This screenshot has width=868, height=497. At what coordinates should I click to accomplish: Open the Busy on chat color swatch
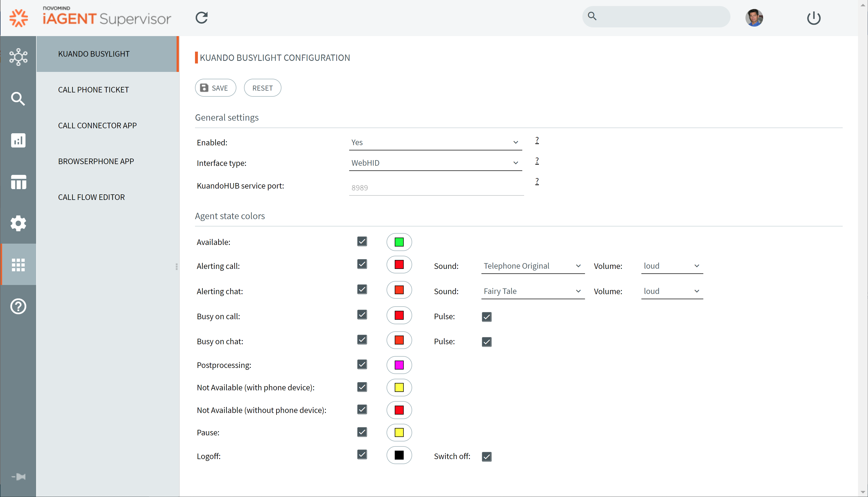(x=399, y=340)
